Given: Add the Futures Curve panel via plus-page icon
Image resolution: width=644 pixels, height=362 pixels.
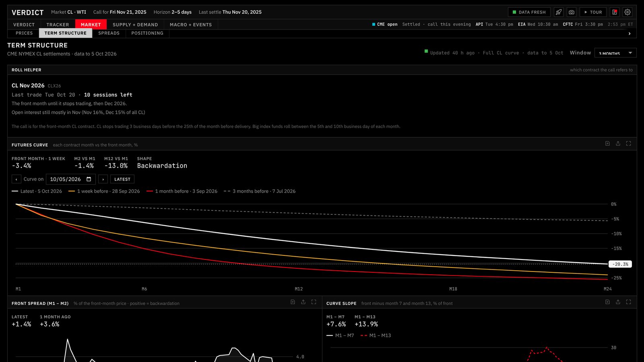Looking at the screenshot, I should 608,144.
